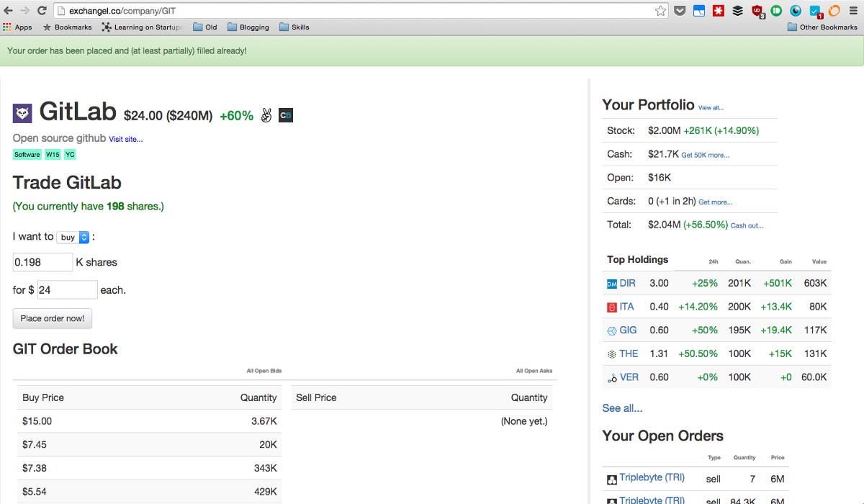This screenshot has width=864, height=504.
Task: Open the Chrome hamburger menu
Action: coord(854,11)
